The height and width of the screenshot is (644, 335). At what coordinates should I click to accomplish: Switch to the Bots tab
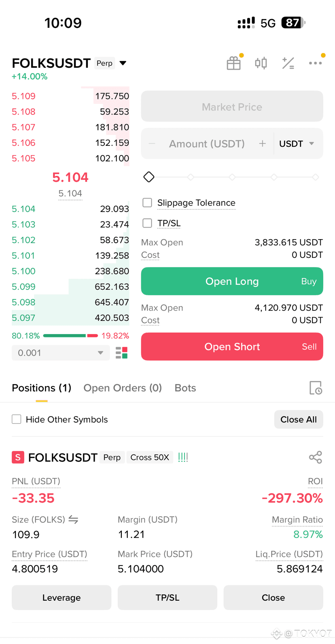(x=185, y=388)
